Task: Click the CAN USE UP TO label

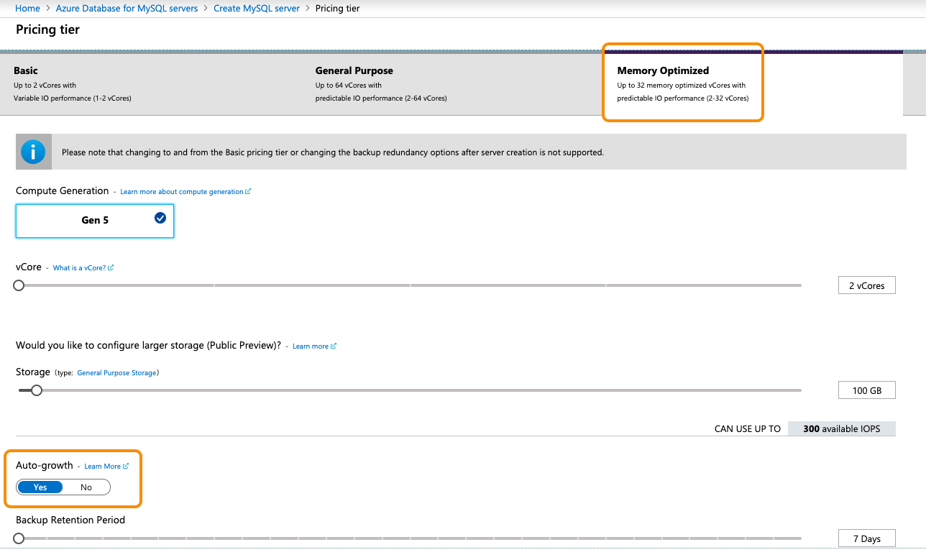Action: (748, 428)
